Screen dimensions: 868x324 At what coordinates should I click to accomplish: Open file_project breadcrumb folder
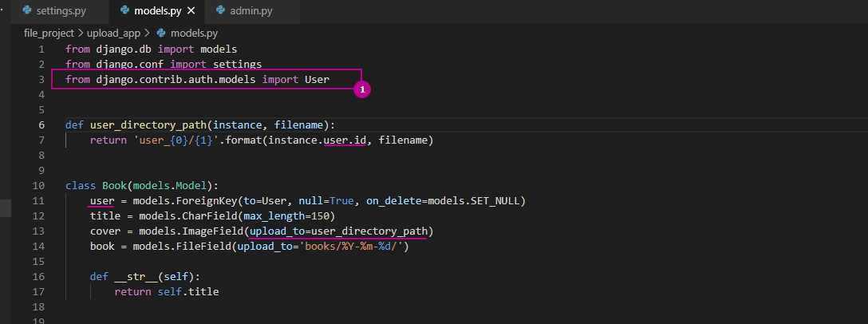click(x=49, y=34)
